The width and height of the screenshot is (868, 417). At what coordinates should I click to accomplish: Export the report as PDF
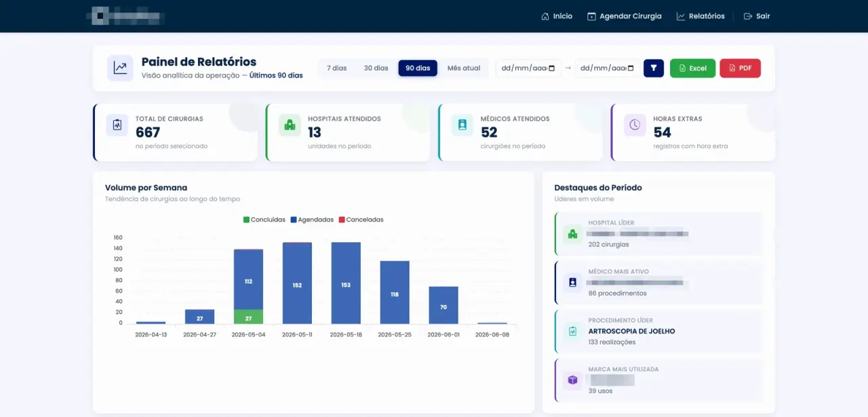[740, 68]
